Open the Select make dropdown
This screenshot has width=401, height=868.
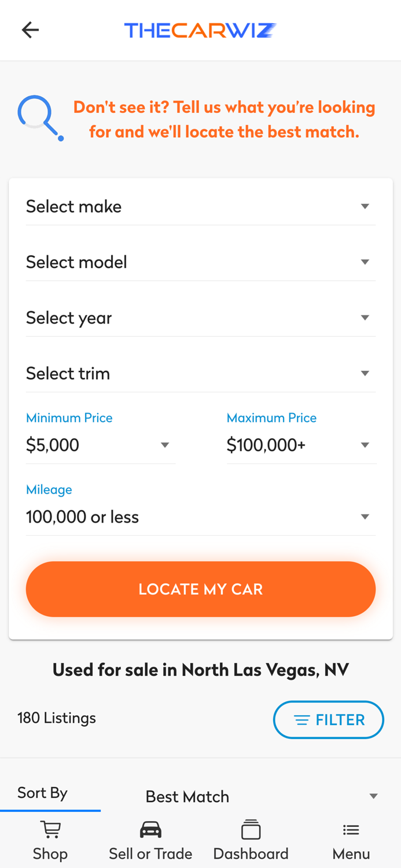pos(200,206)
